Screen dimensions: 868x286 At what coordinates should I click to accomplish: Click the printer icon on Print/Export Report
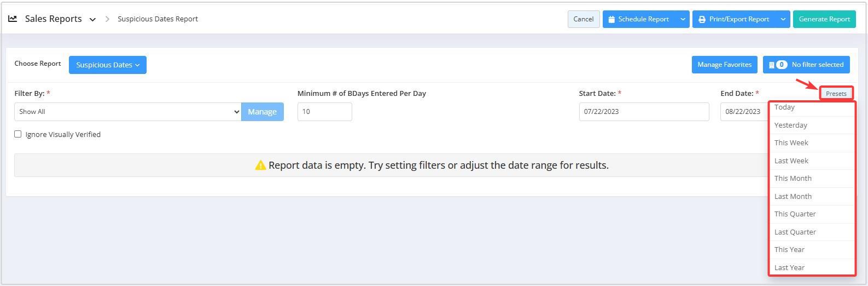click(702, 19)
